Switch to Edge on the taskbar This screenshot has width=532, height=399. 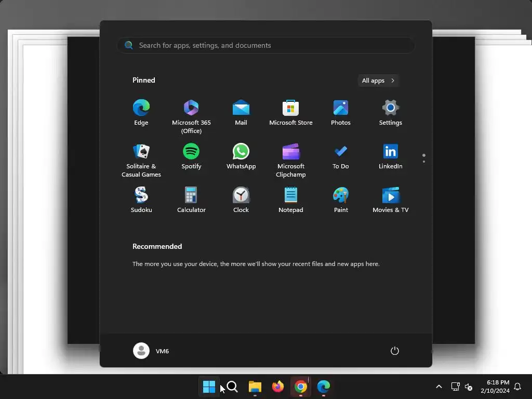(x=324, y=387)
